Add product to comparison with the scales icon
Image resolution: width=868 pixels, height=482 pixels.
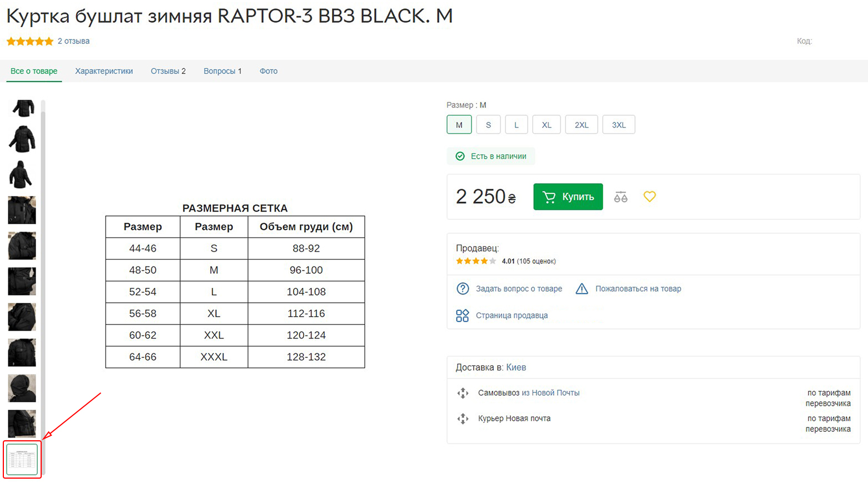coord(621,197)
